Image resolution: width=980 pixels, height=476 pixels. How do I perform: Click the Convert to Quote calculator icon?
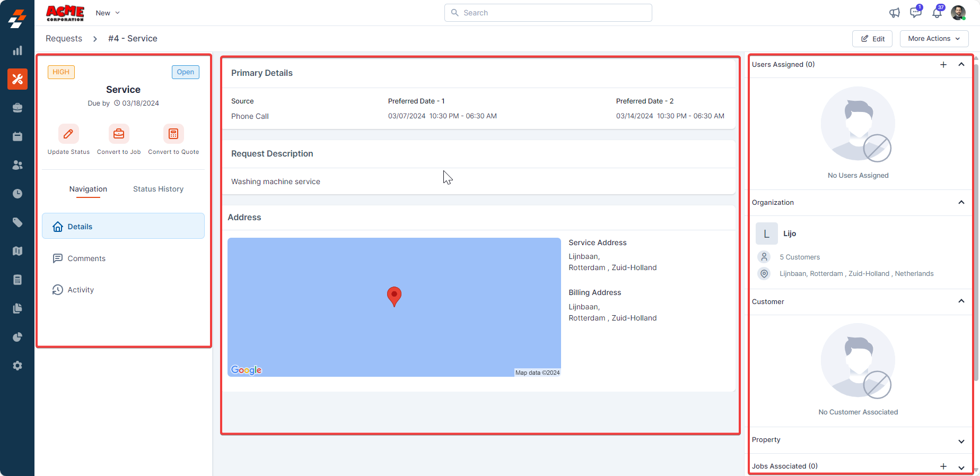coord(173,134)
